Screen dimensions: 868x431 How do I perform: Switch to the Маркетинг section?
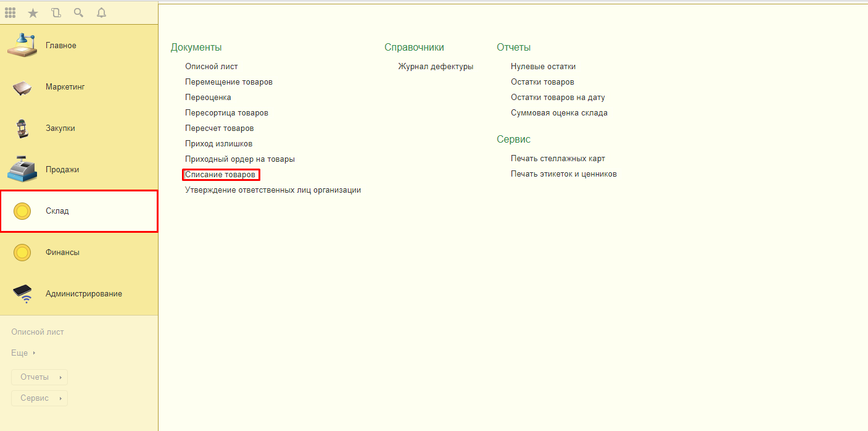pos(65,87)
